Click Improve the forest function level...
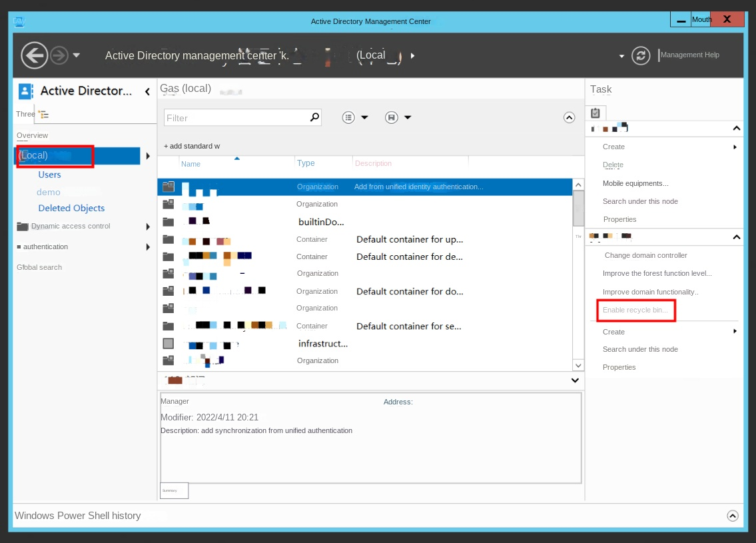The image size is (756, 543). pos(657,273)
